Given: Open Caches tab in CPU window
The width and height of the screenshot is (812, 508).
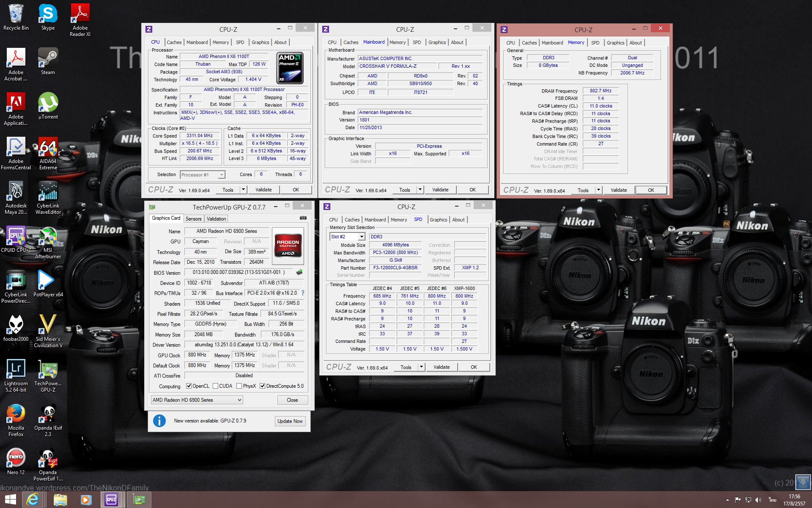Looking at the screenshot, I should [174, 42].
